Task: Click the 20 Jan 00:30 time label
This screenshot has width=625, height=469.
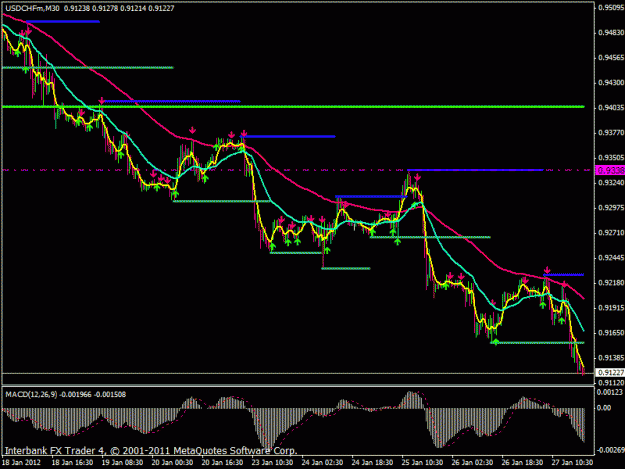Action: pos(172,463)
